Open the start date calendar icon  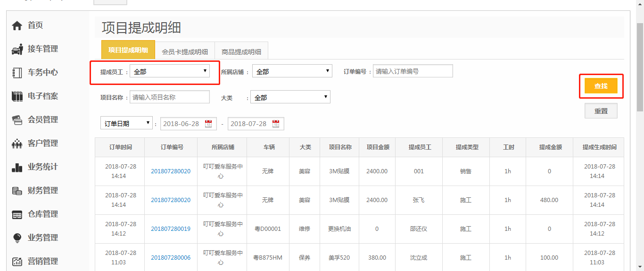[208, 124]
